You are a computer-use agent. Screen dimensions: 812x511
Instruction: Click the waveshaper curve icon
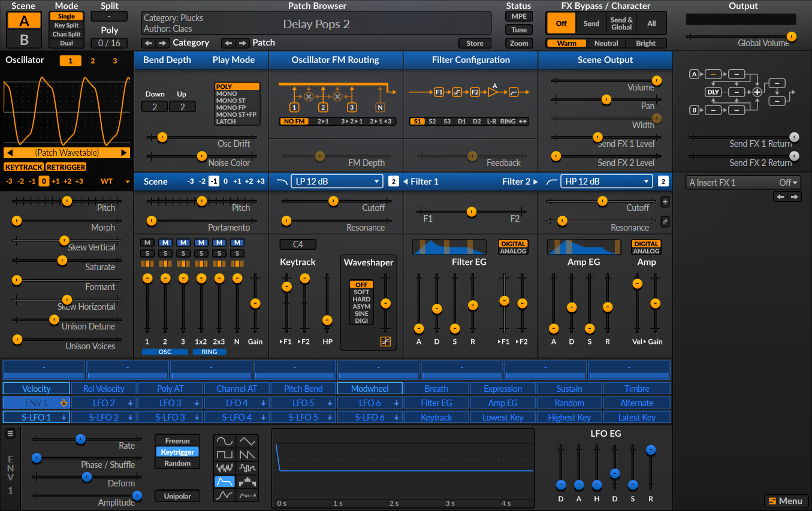tap(385, 341)
